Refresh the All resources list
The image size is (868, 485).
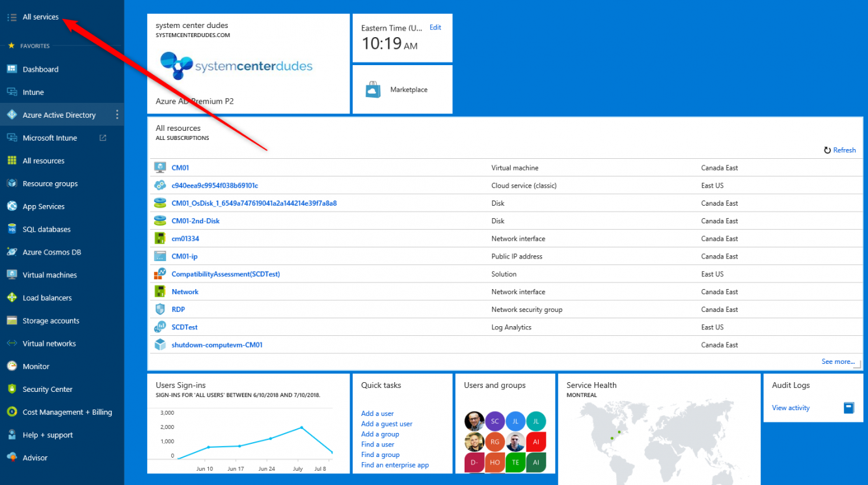(x=839, y=150)
